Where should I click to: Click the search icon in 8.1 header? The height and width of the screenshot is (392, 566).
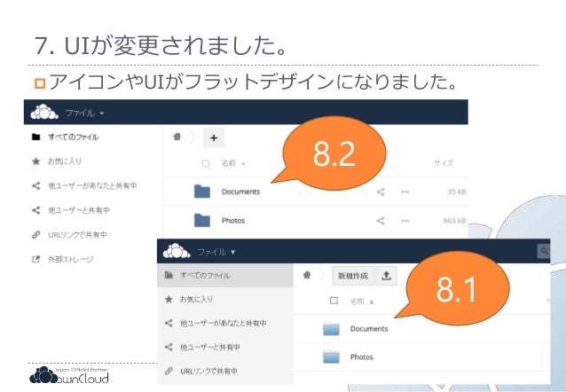(x=544, y=251)
